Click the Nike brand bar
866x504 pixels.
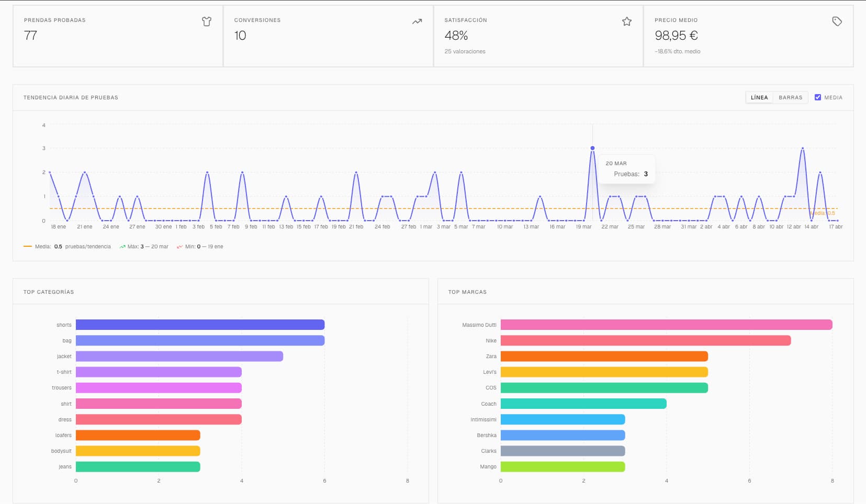645,341
